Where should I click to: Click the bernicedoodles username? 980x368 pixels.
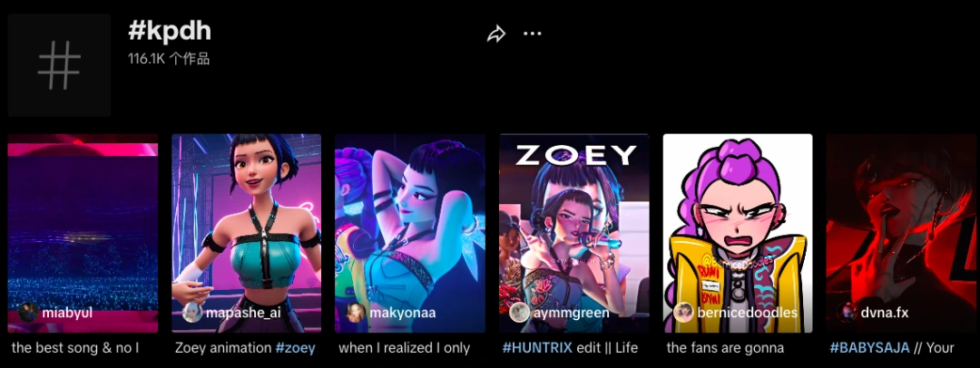748,313
